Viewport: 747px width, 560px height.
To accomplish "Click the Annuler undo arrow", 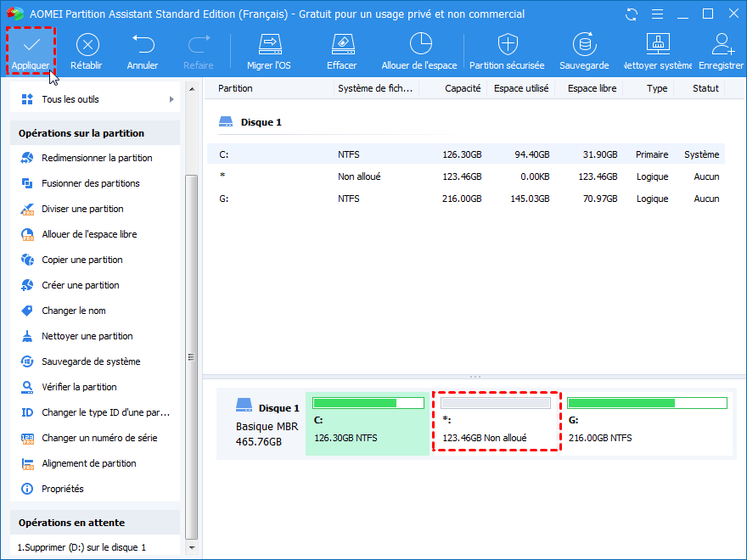I will 143,50.
